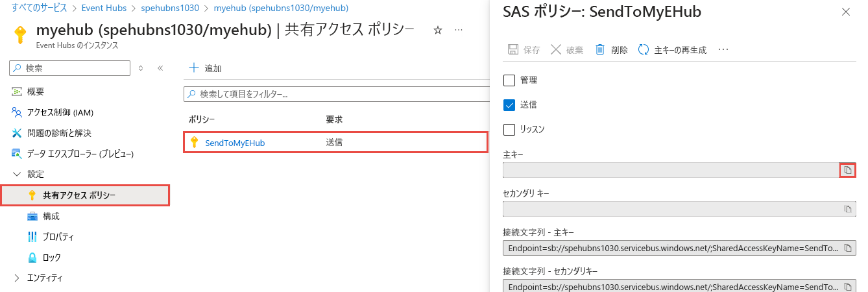The image size is (868, 292).
Task: Open データ エクスプローラー (プレビュー) item
Action: (72, 154)
